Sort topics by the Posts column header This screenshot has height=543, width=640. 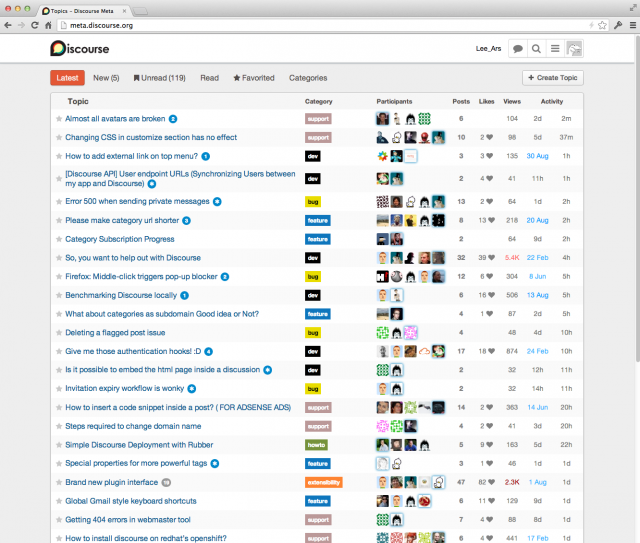461,101
